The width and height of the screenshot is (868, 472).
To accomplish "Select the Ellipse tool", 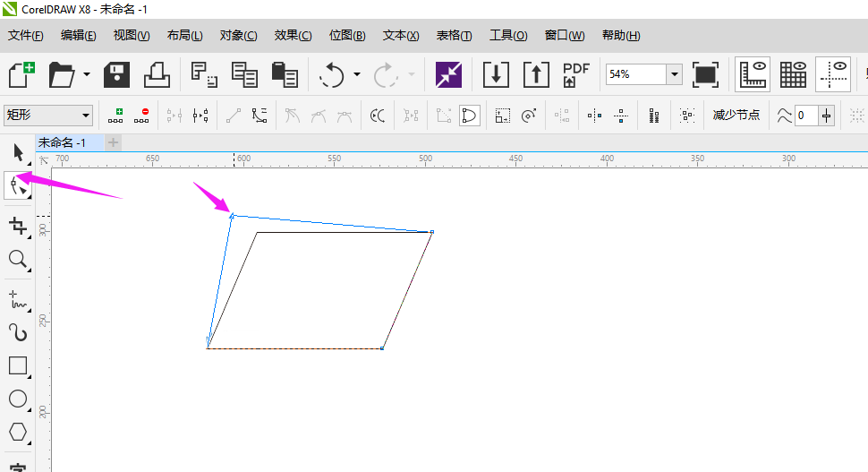I will pos(18,399).
